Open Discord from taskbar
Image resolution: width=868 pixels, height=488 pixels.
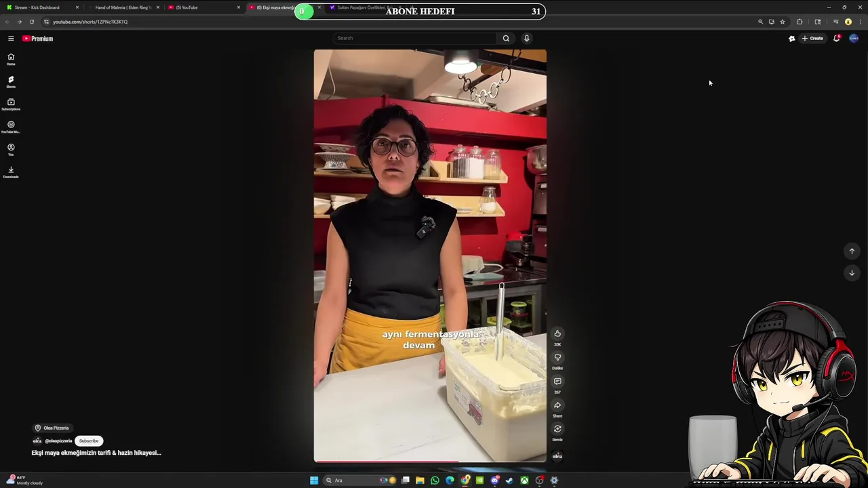tap(495, 481)
